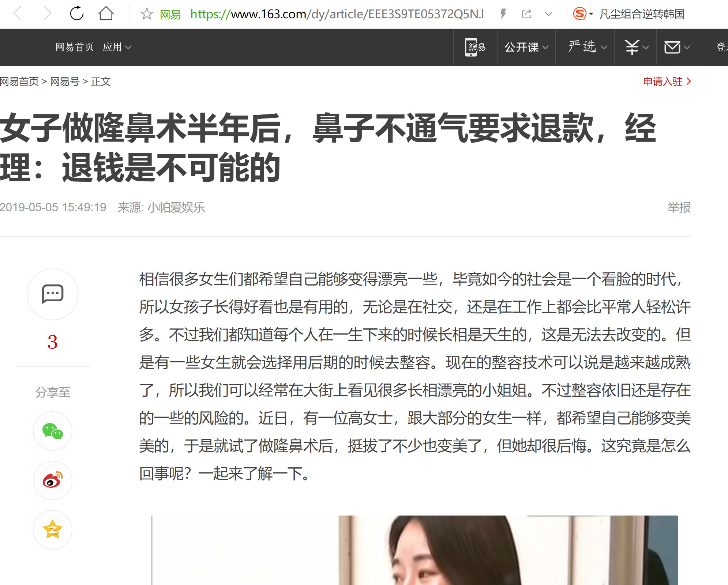Go to 网易首页 in top navigation
The height and width of the screenshot is (585, 728).
point(74,47)
